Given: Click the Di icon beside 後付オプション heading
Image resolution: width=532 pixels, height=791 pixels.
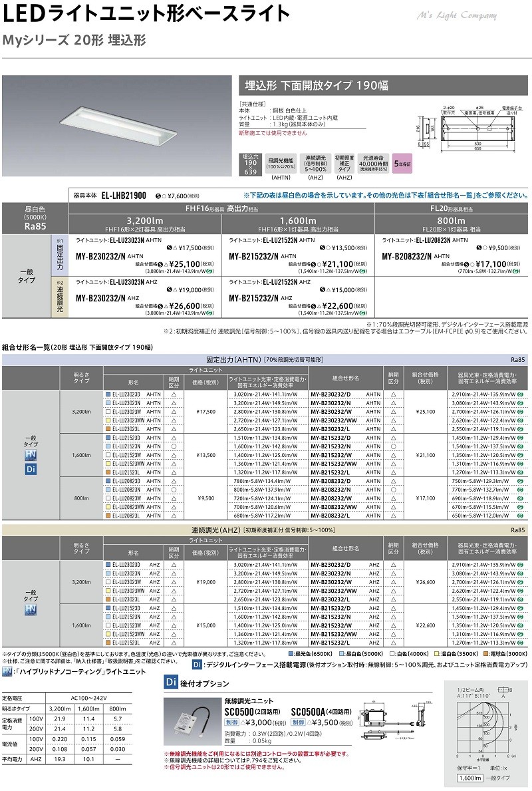Looking at the screenshot, I should pos(170,683).
